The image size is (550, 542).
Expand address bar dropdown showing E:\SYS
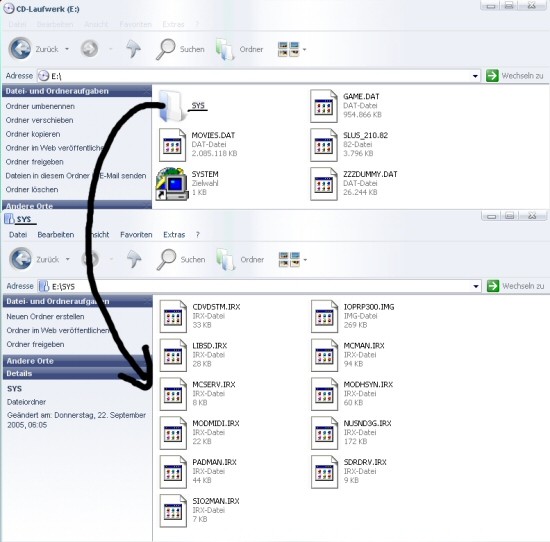(476, 286)
